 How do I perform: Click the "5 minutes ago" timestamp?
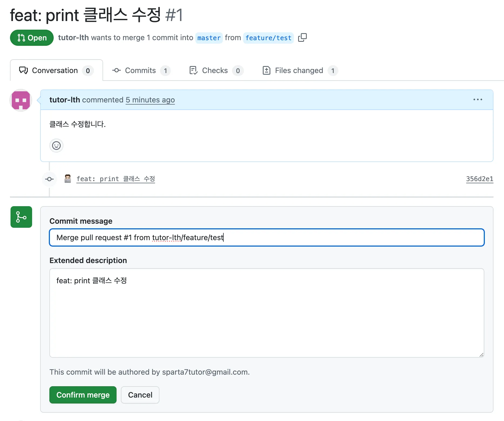(150, 100)
